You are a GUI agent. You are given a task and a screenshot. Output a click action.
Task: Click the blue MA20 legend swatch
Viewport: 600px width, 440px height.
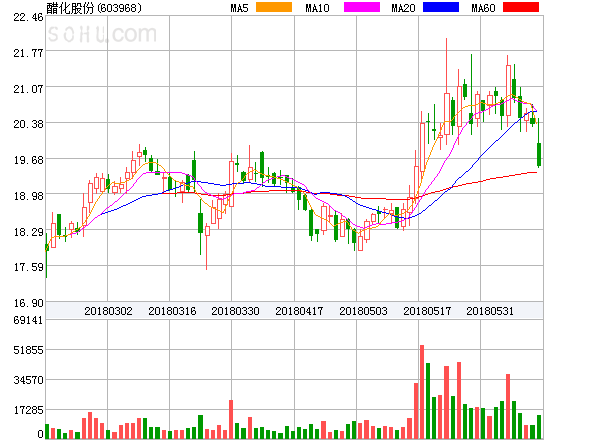[x=441, y=7]
